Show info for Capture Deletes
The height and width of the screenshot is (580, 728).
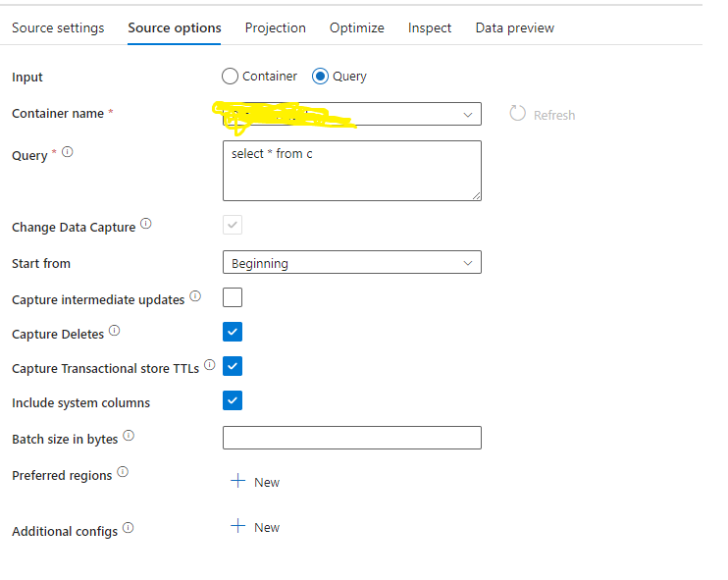(114, 330)
